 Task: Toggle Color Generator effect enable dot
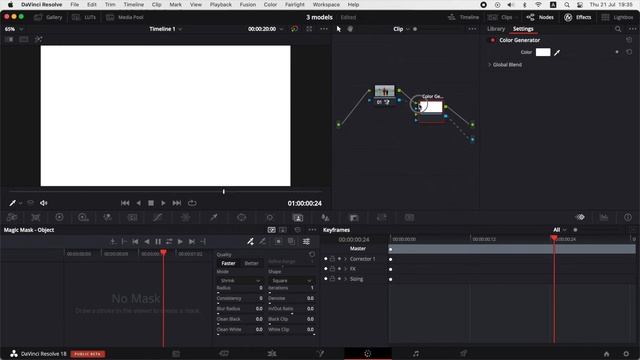click(x=492, y=40)
